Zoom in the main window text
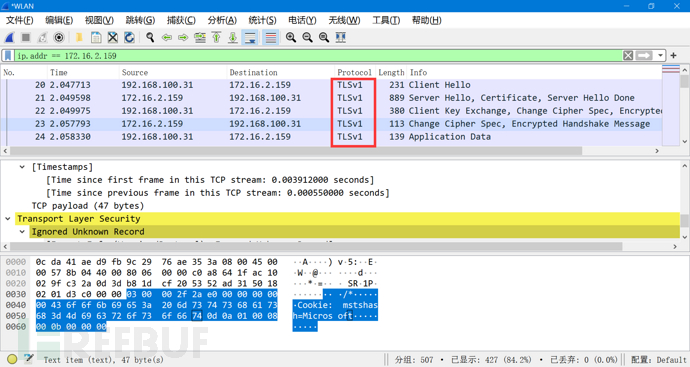Viewport: 690px width, 367px height. [x=291, y=37]
